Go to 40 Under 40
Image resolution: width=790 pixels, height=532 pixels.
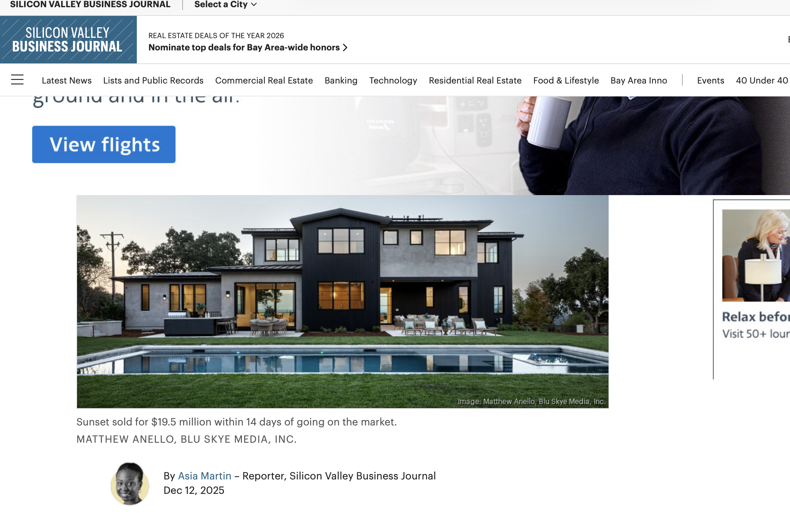point(762,80)
